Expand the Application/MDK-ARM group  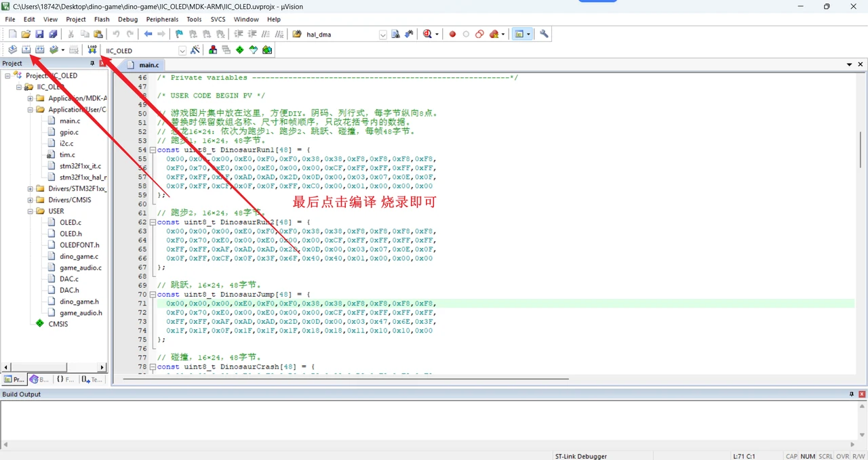pyautogui.click(x=31, y=98)
